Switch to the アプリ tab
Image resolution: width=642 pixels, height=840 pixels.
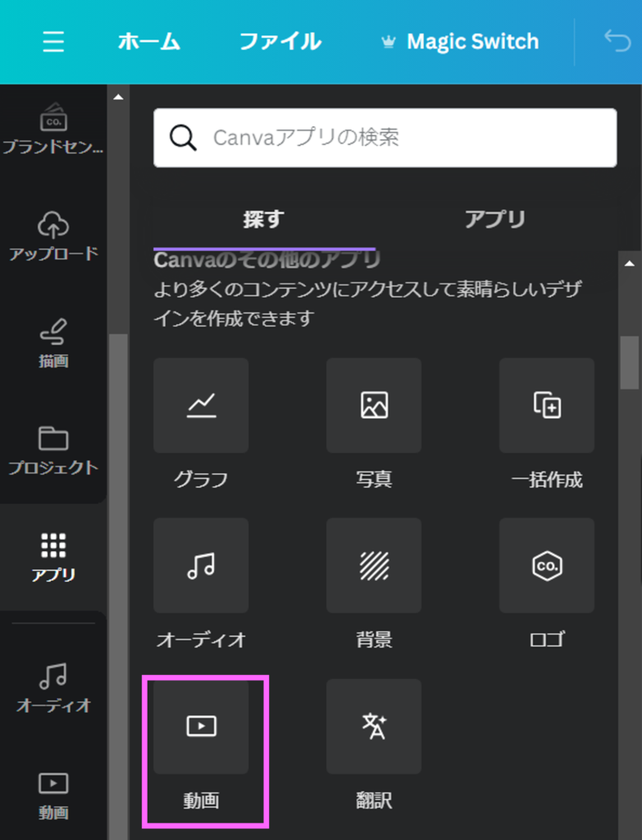pos(494,220)
